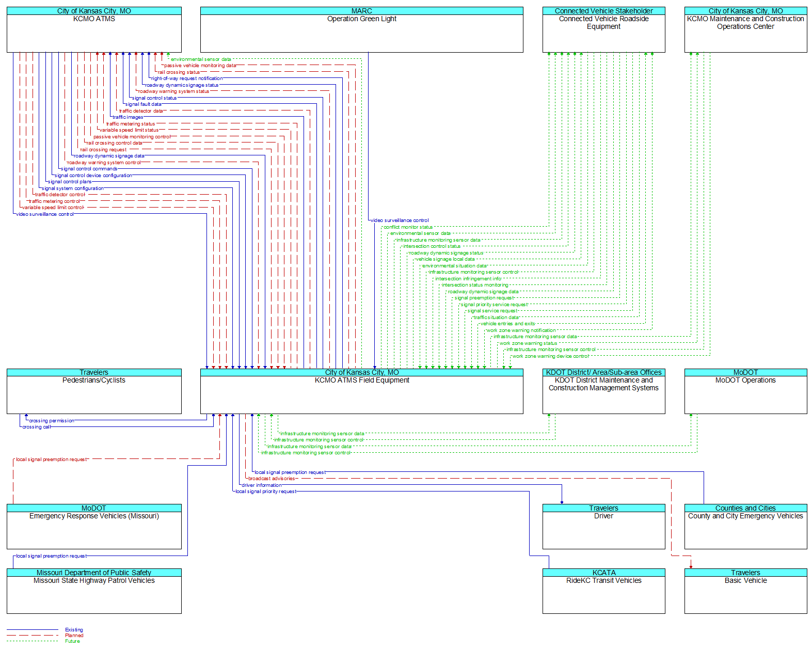Click the 'Existing' legend entry
The image size is (812, 650).
(x=74, y=630)
